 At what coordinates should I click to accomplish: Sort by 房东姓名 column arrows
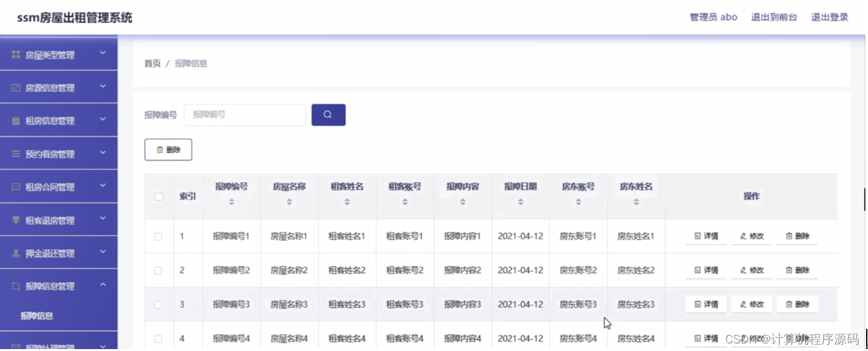636,202
